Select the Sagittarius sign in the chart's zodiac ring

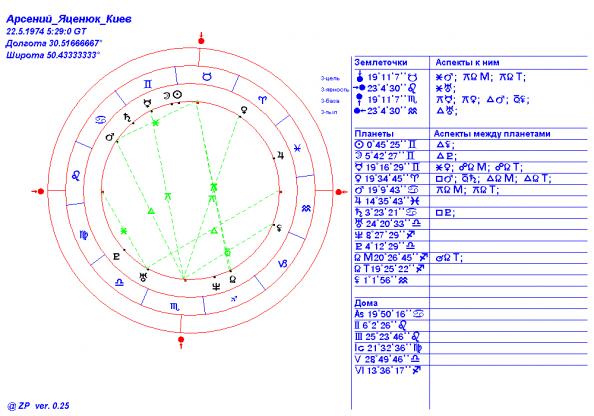(234, 299)
